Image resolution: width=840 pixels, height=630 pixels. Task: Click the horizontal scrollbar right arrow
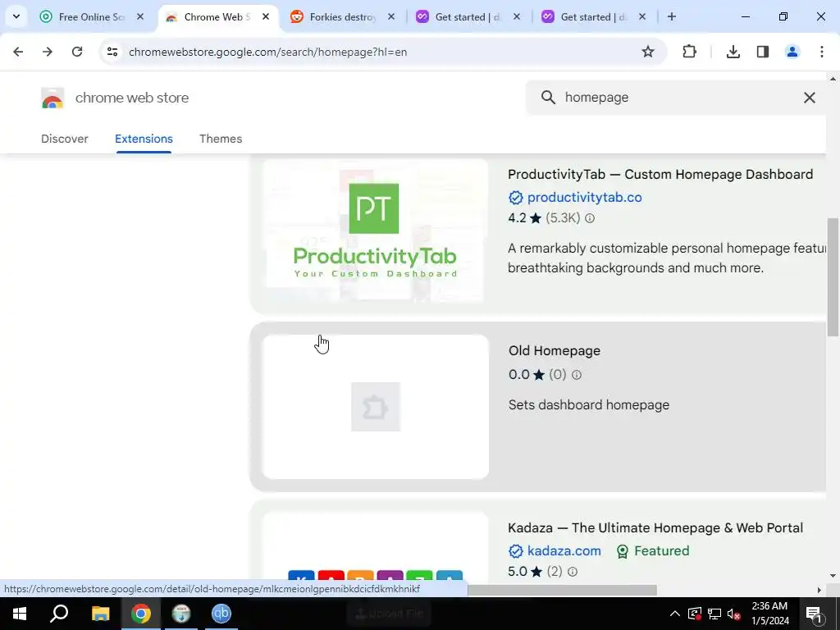(819, 591)
